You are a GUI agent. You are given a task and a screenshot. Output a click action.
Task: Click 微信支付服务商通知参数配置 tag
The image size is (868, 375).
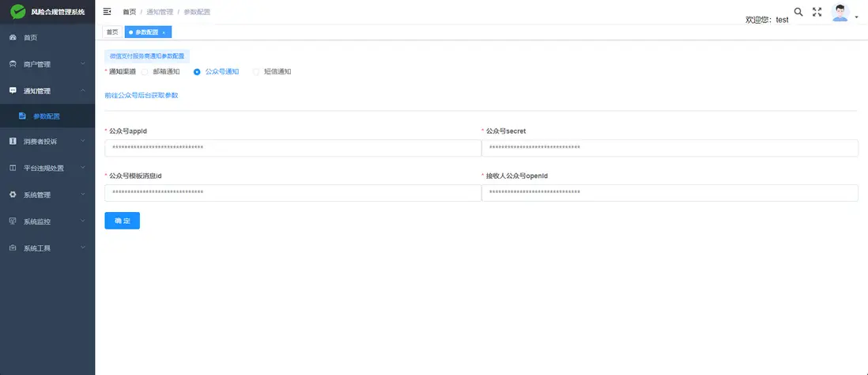pyautogui.click(x=147, y=56)
